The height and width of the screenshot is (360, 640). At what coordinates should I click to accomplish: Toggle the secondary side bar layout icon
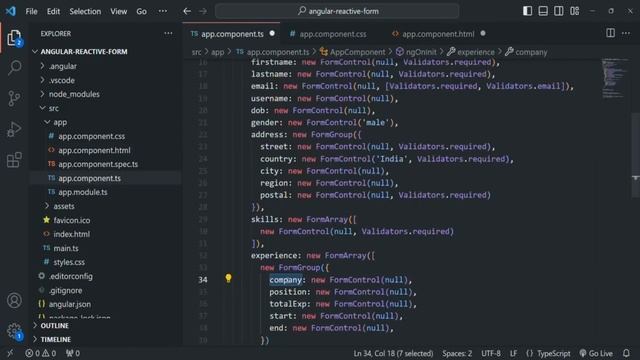pyautogui.click(x=559, y=11)
